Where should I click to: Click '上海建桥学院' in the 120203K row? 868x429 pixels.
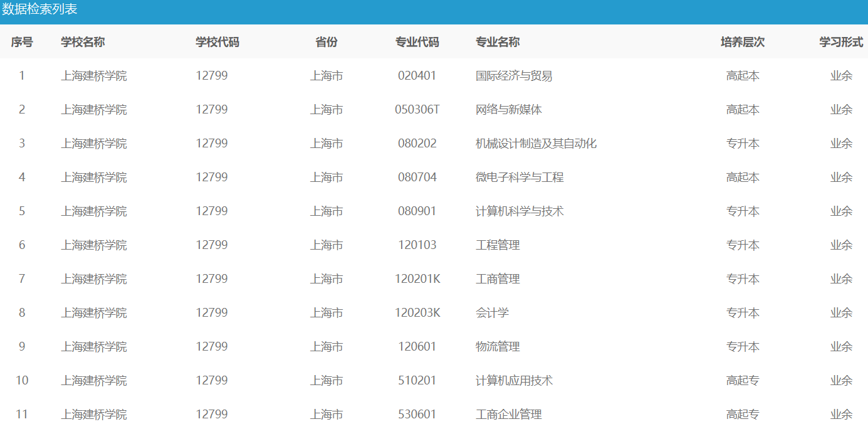click(x=94, y=313)
